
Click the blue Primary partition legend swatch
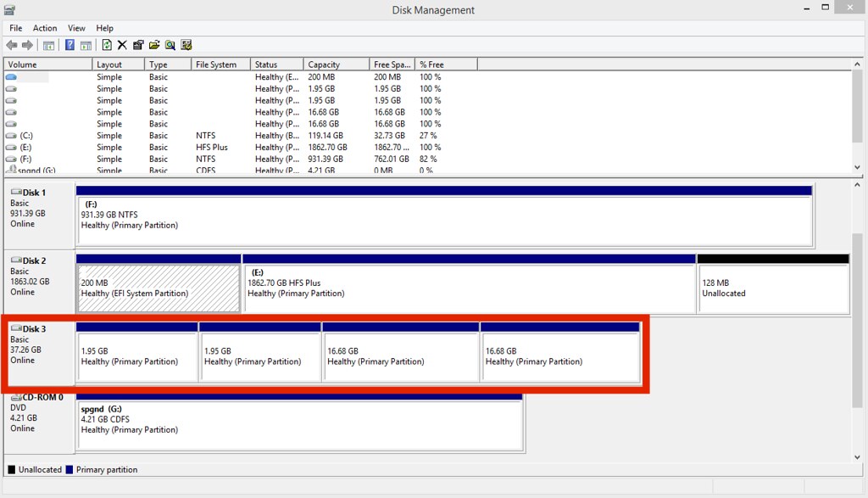pos(70,470)
